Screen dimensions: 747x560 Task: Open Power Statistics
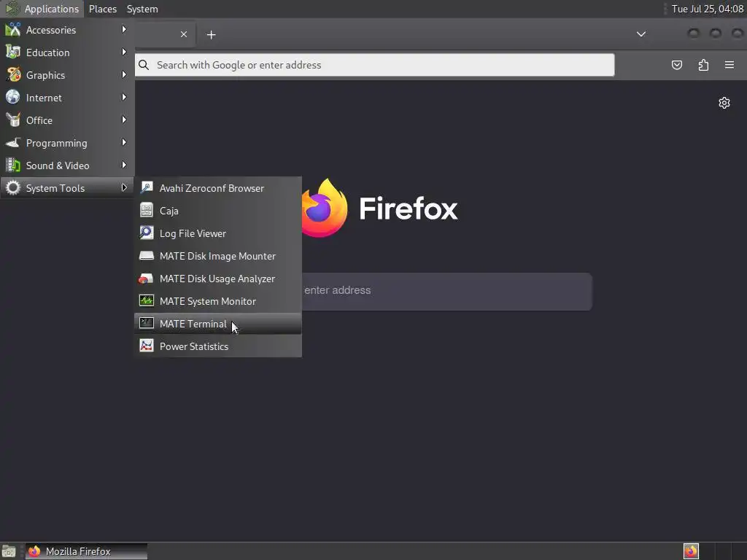[218, 346]
